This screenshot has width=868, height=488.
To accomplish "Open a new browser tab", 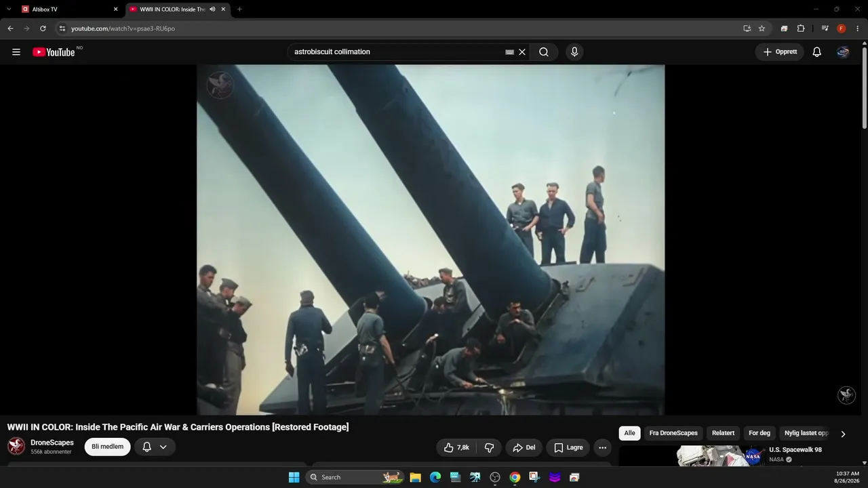I will pos(239,9).
